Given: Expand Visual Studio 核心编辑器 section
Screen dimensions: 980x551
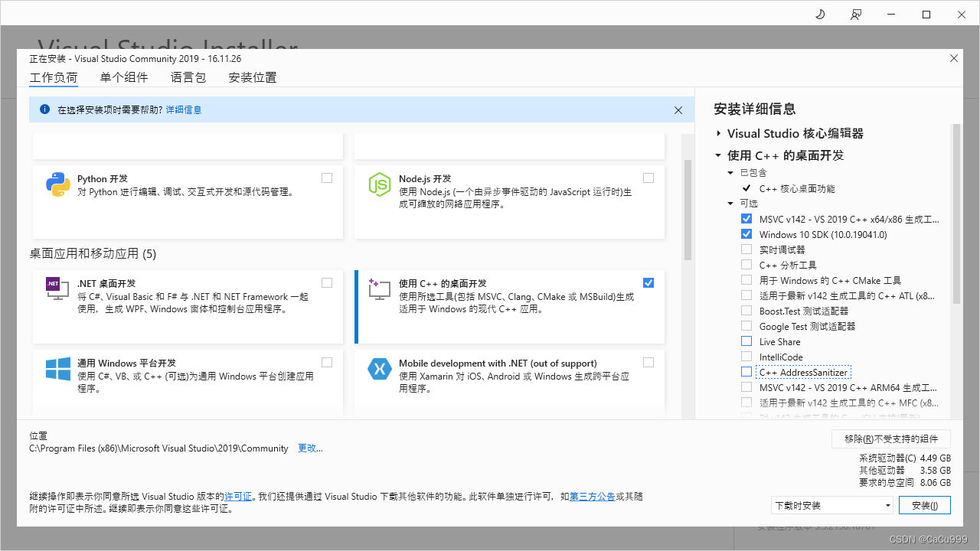Looking at the screenshot, I should [x=719, y=133].
